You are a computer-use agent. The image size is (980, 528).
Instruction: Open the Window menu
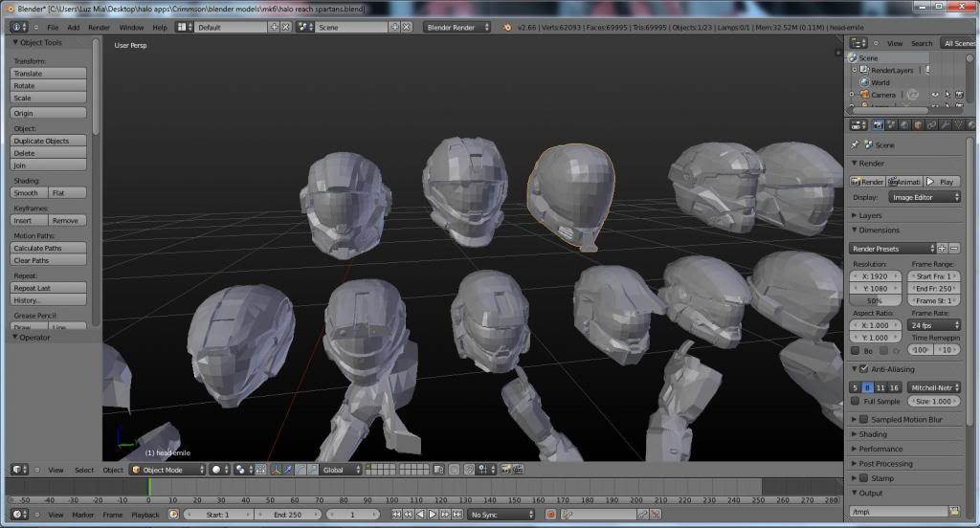click(x=131, y=28)
